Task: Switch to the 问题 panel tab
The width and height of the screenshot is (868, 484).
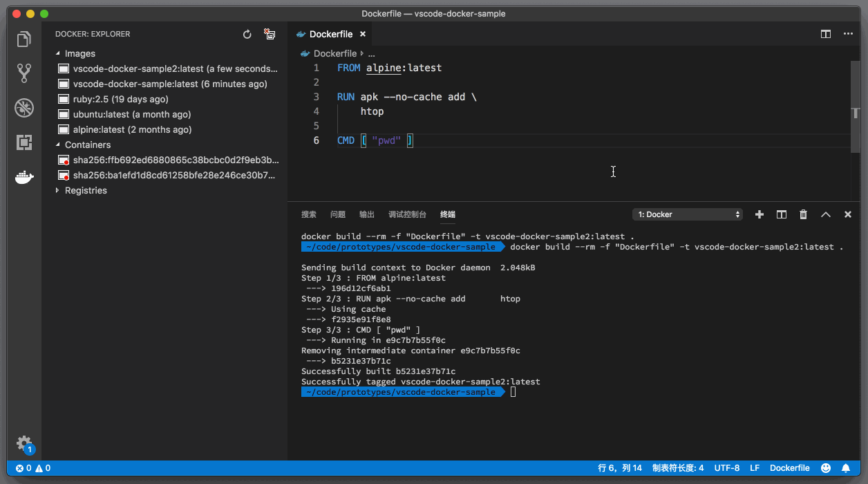Action: 338,214
